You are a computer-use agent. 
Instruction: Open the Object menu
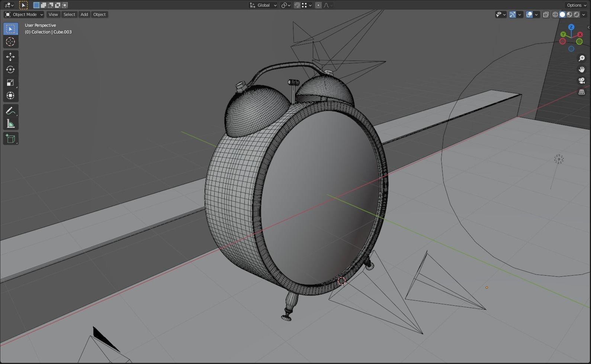coord(99,14)
